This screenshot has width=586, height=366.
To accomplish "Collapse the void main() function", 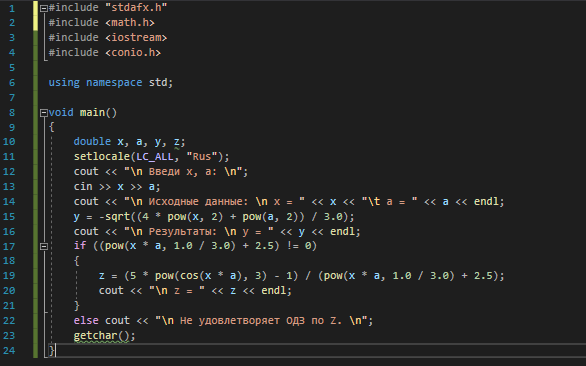I will click(44, 113).
